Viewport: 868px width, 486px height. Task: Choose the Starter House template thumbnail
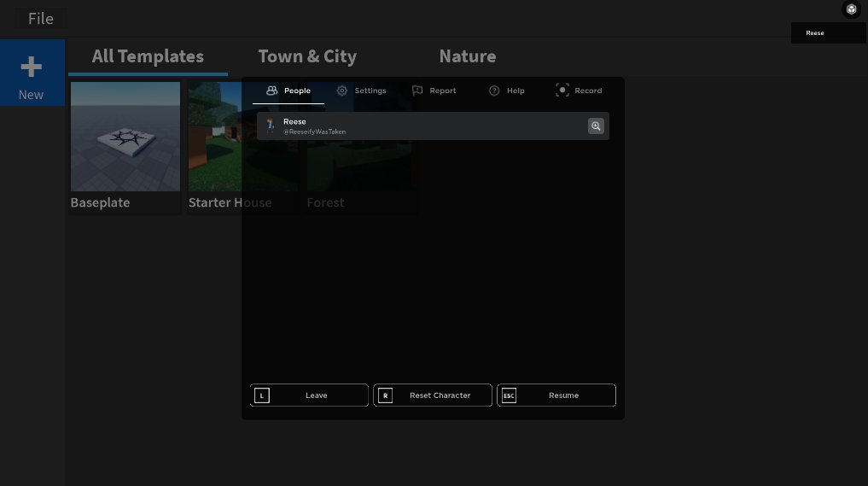[242, 137]
